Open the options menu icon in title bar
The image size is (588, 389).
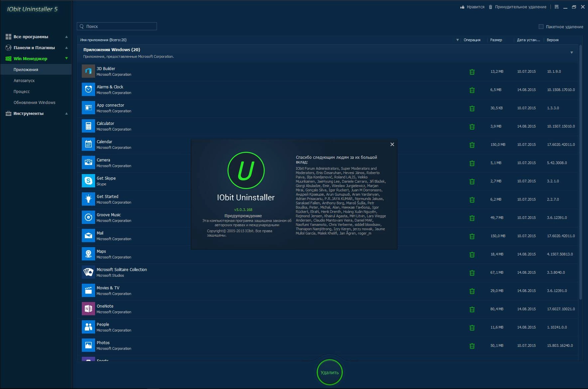pos(556,7)
